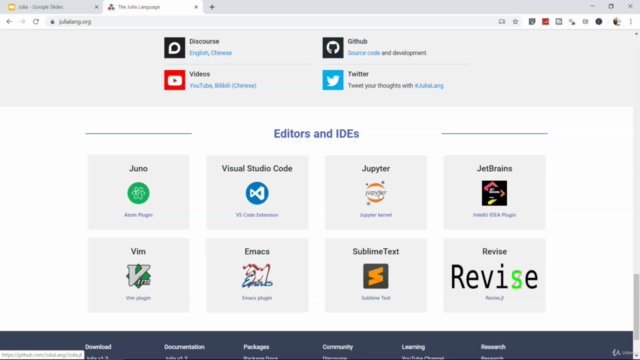Click the Packages footer heading

256,347
